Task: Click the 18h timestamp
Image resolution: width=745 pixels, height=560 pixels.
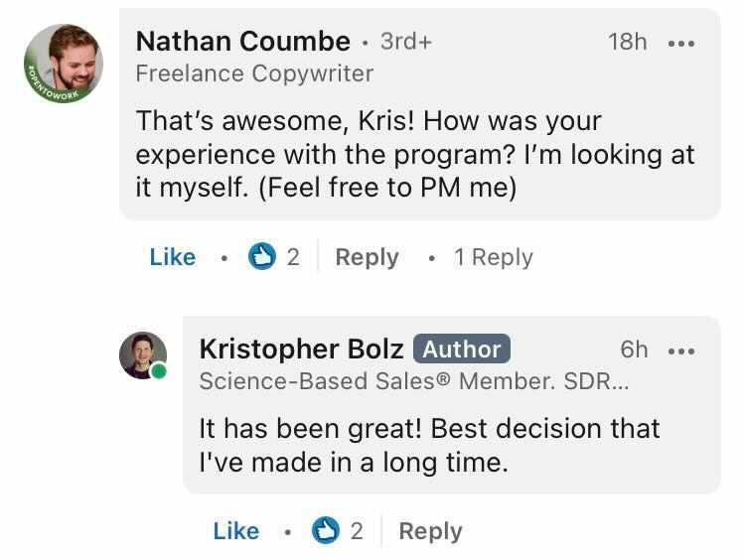Action: 627,42
